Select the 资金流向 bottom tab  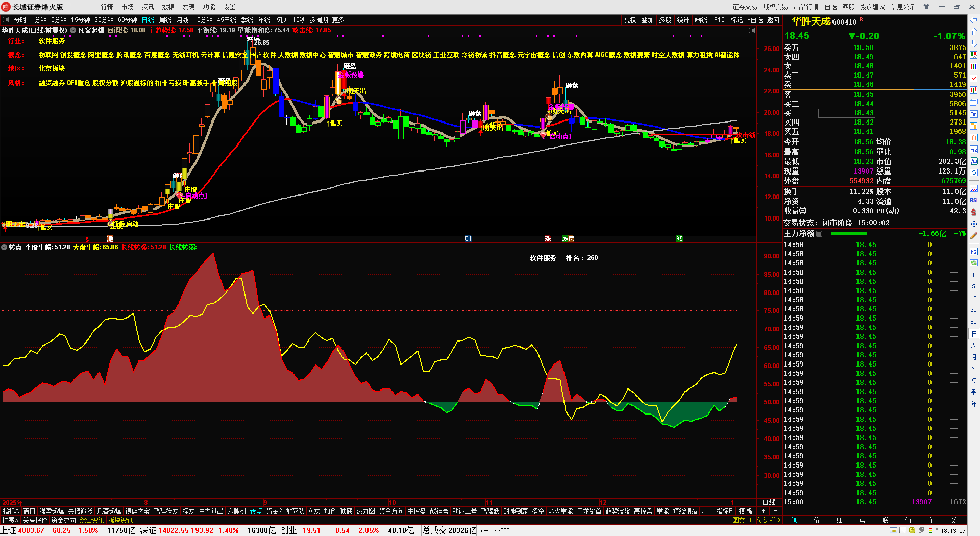63,521
